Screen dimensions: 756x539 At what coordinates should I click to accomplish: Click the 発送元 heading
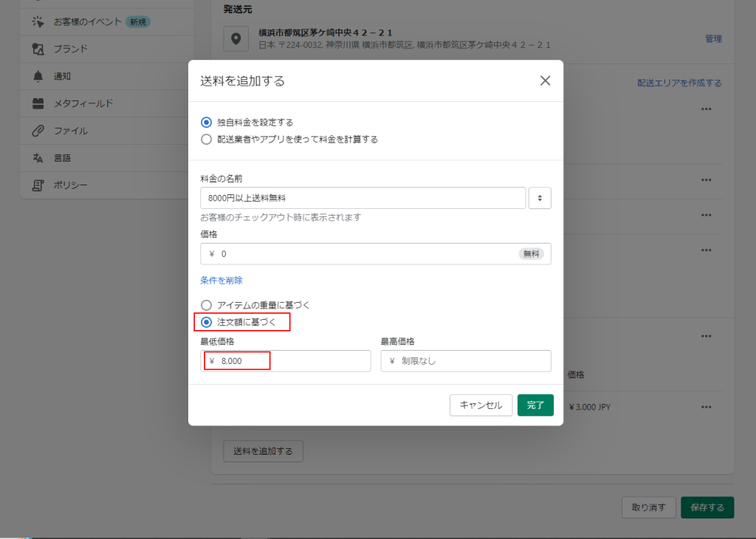pyautogui.click(x=238, y=9)
